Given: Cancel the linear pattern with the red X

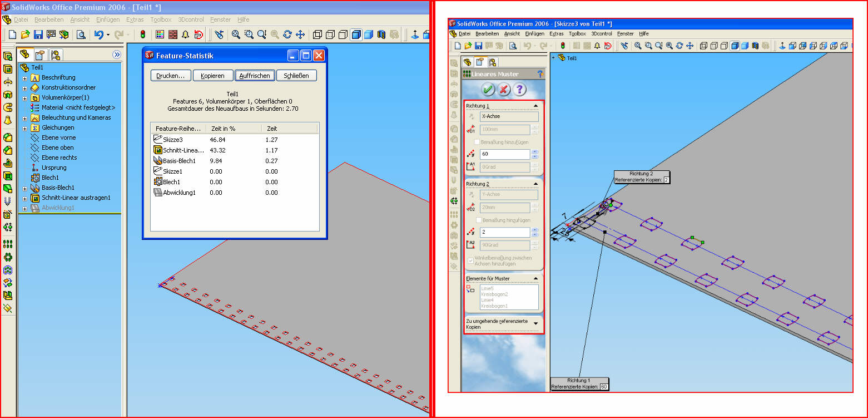Looking at the screenshot, I should click(x=503, y=90).
